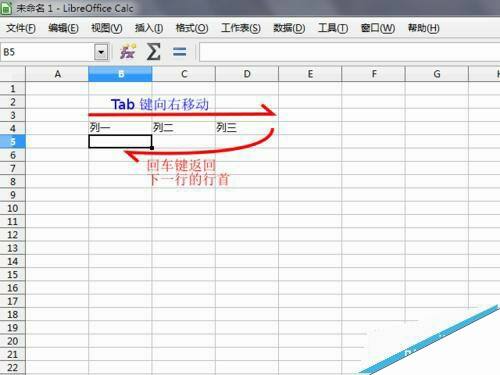The width and height of the screenshot is (500, 375).
Task: Select column C header
Action: click(x=184, y=74)
